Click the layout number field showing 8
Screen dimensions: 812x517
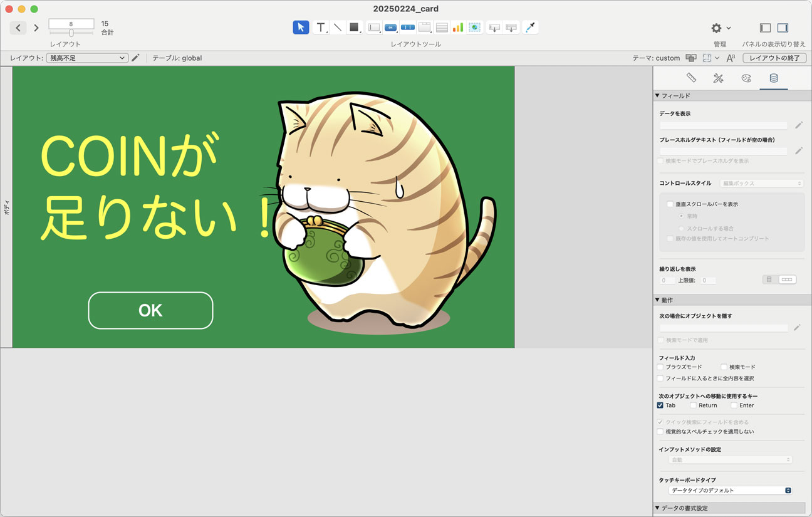(71, 24)
